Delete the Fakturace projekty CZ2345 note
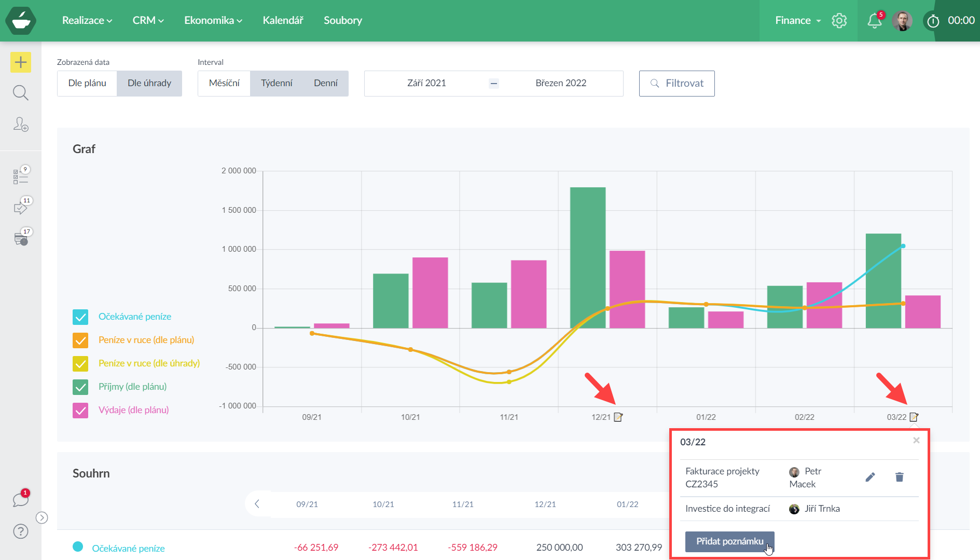The width and height of the screenshot is (980, 560). 899,477
